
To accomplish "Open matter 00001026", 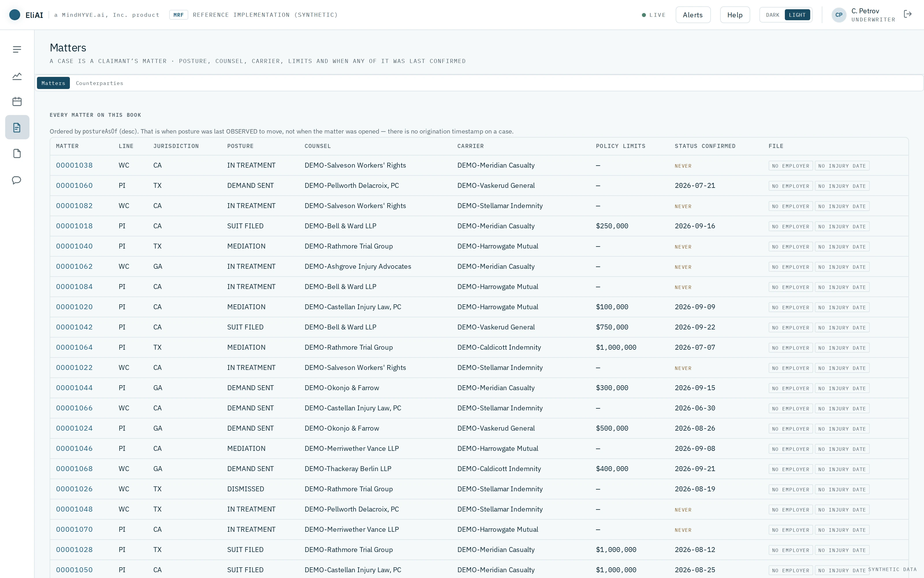I will pyautogui.click(x=74, y=489).
